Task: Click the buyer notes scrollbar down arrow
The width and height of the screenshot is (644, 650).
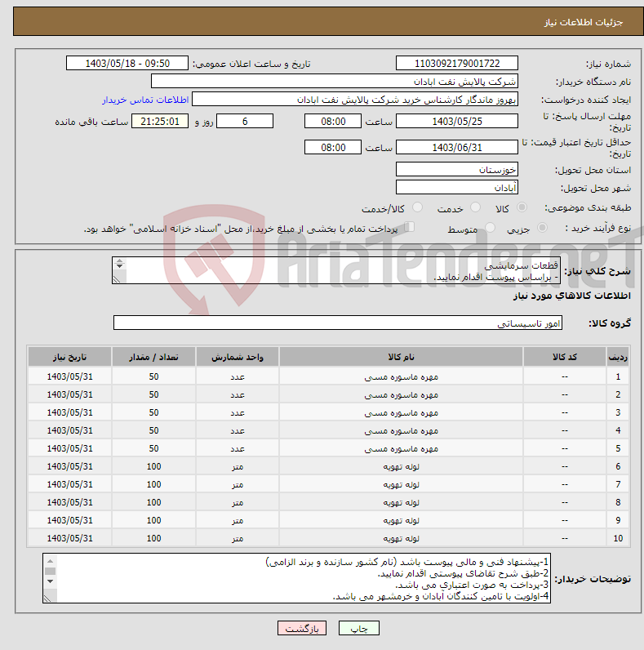Action: pyautogui.click(x=50, y=581)
